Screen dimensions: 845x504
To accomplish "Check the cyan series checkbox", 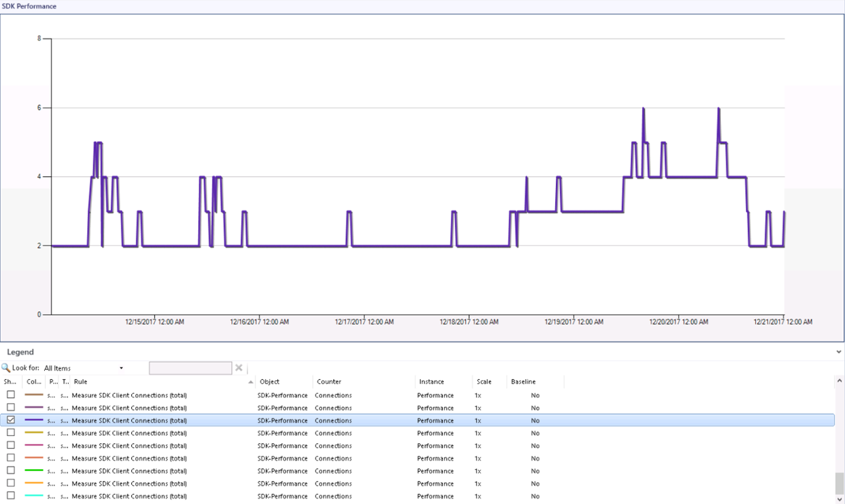I will 11,496.
